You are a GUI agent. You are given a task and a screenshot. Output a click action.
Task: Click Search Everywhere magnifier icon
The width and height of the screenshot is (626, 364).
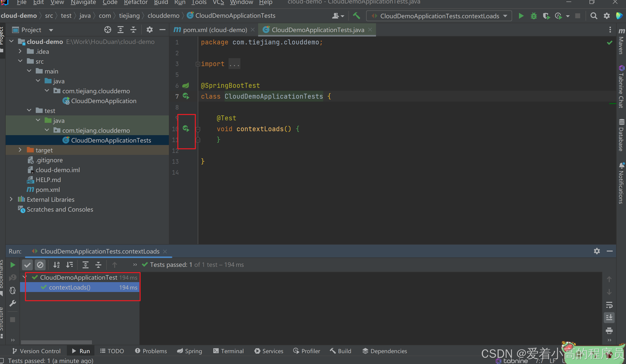click(594, 16)
